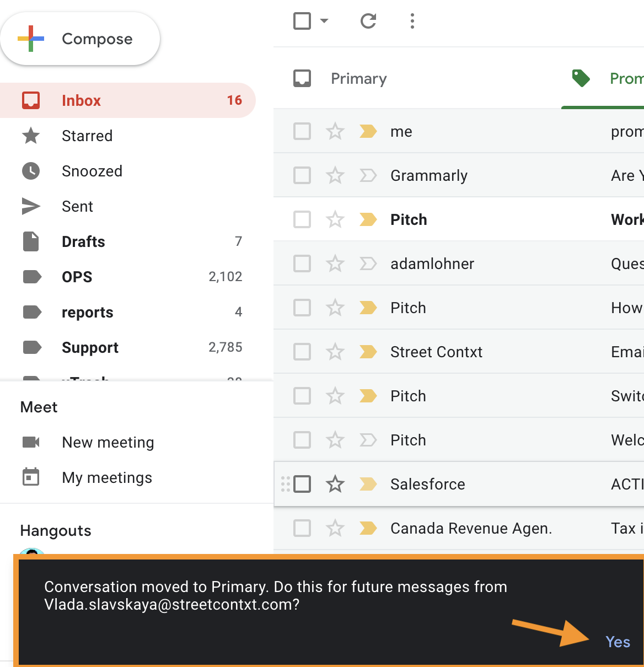This screenshot has height=667, width=644.
Task: Star the Grammarly email
Action: coord(335,175)
